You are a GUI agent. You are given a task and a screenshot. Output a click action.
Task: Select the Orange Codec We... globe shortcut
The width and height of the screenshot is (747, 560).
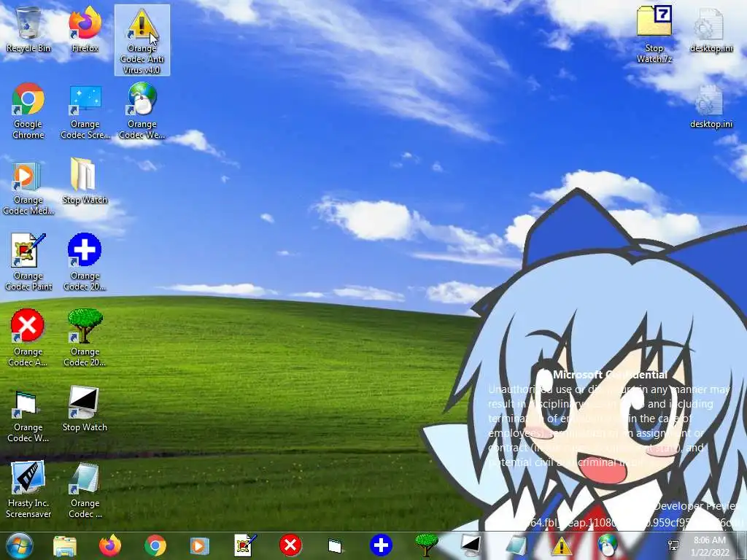pyautogui.click(x=142, y=111)
